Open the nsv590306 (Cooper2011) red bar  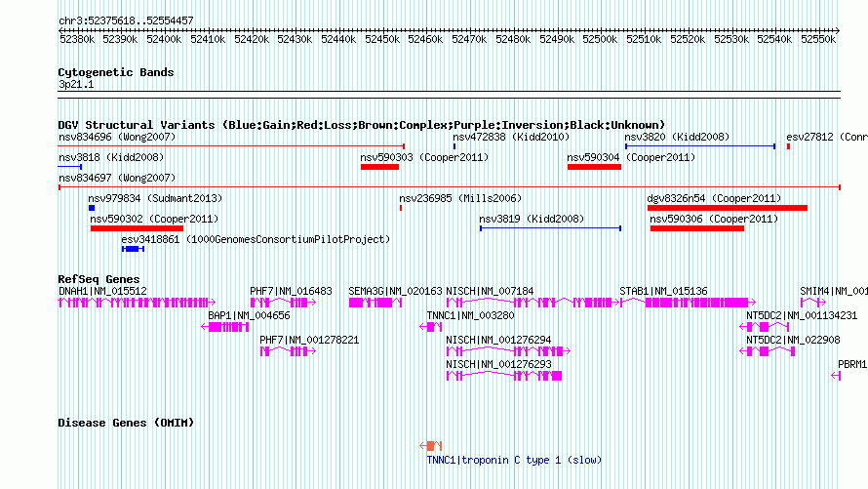coord(697,228)
